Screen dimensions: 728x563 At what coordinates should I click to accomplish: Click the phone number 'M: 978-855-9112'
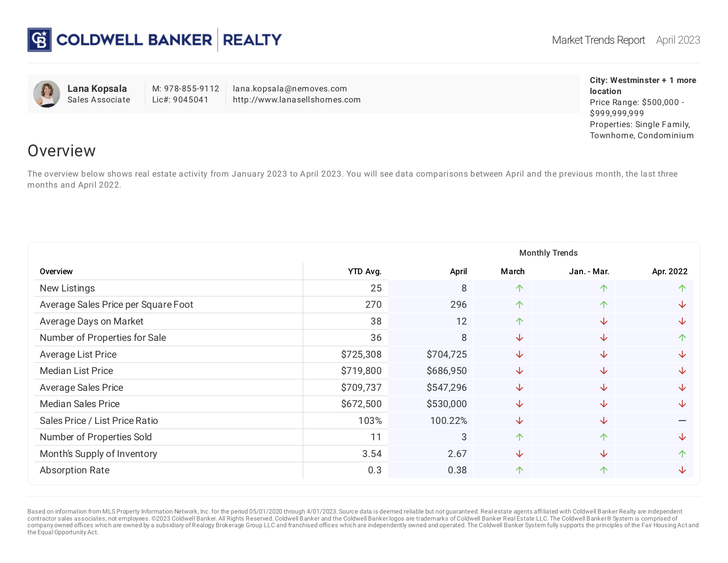[x=186, y=89]
